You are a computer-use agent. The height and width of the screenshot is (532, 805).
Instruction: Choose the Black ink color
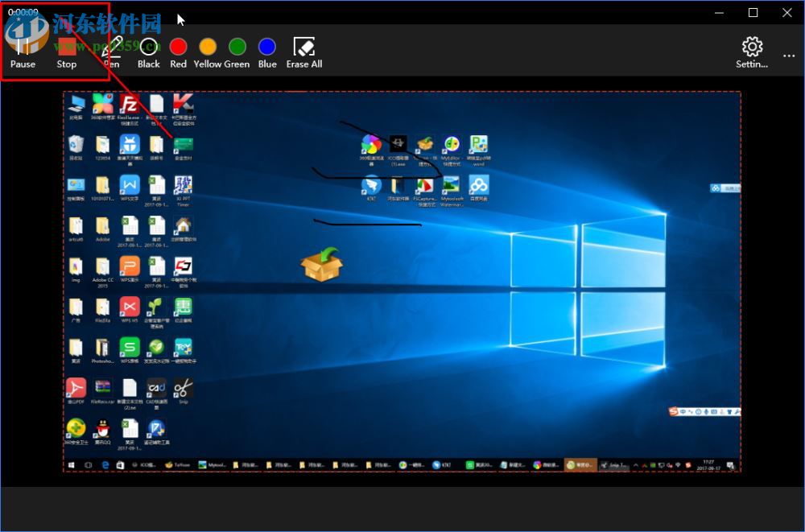[x=148, y=53]
